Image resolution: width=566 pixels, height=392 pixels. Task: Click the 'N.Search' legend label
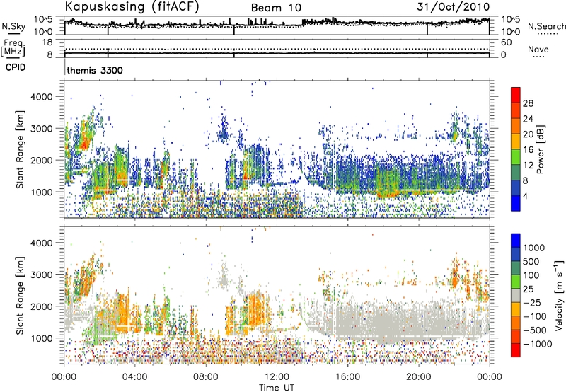[x=546, y=26]
